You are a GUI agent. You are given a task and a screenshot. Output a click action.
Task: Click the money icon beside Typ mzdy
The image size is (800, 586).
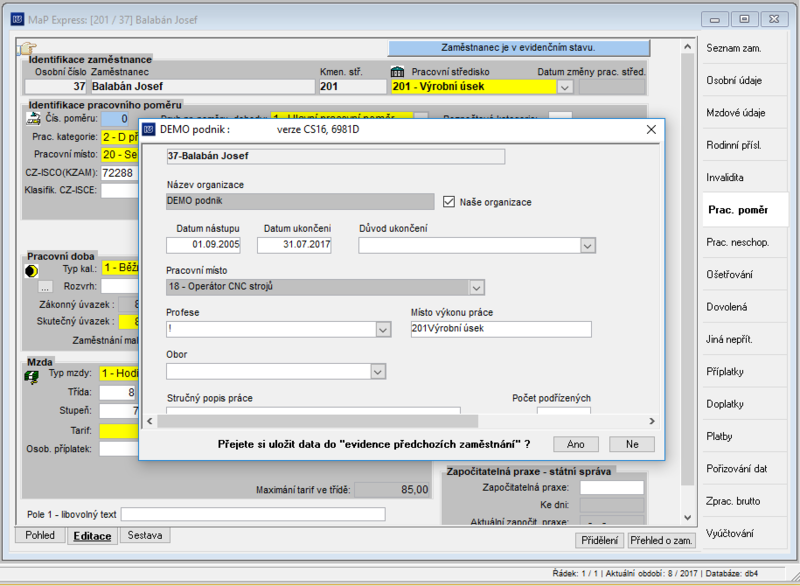pos(32,377)
